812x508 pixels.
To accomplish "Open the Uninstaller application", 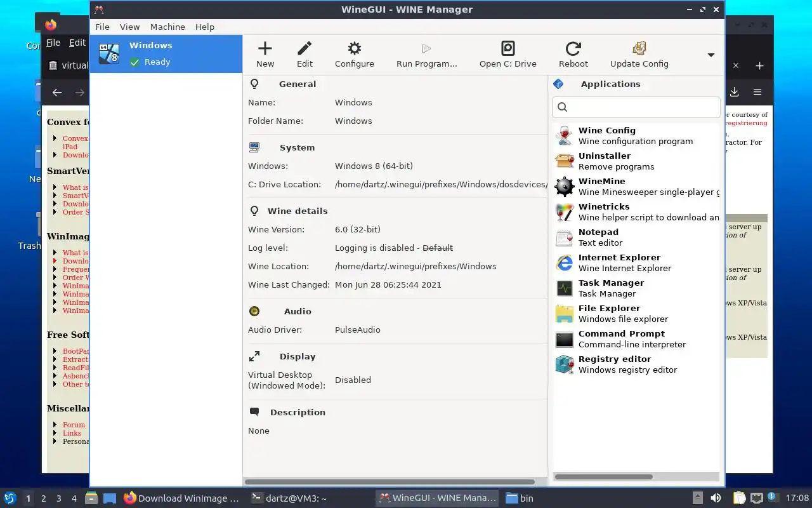I will 636,161.
